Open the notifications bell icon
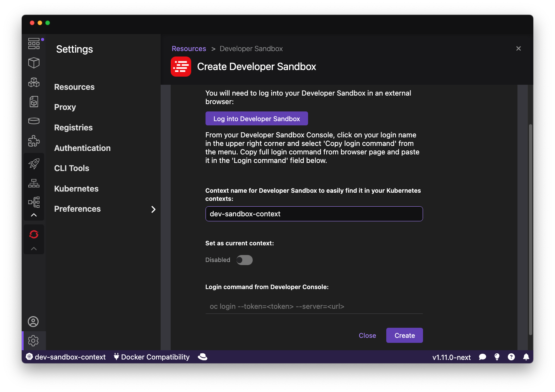Image resolution: width=555 pixels, height=392 pixels. (526, 357)
